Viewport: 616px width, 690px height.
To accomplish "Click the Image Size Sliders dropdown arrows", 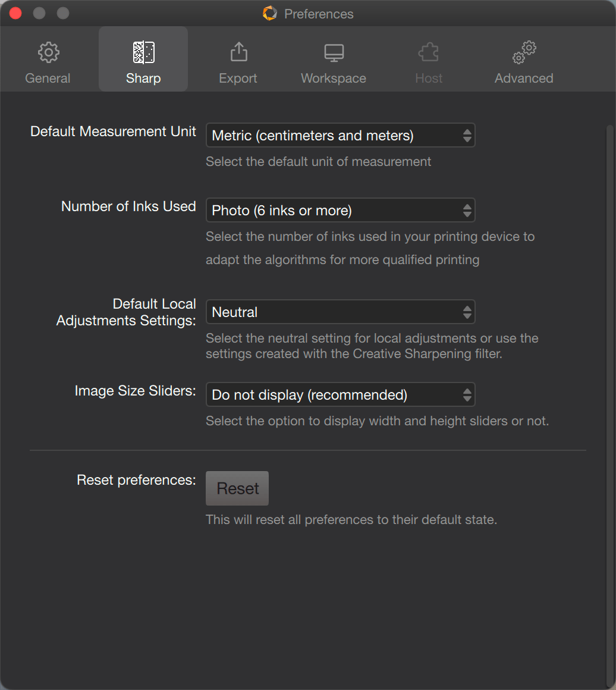I will (x=467, y=395).
